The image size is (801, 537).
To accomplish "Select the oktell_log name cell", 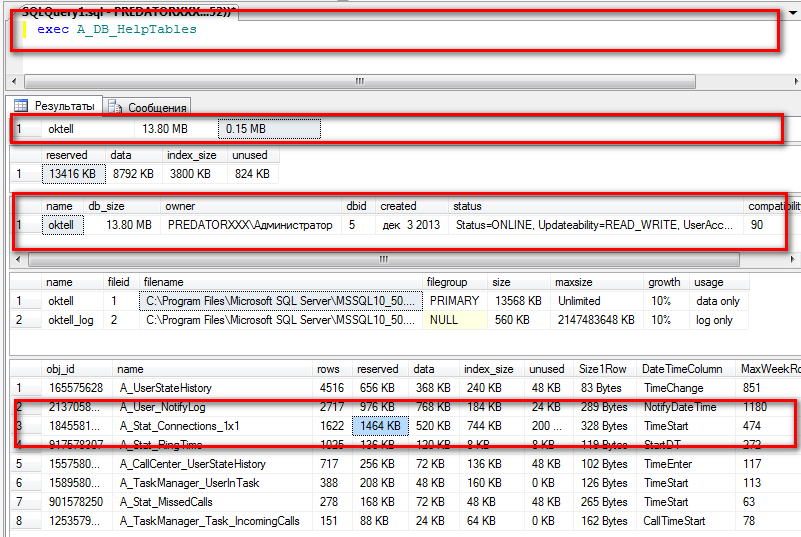I will (72, 320).
